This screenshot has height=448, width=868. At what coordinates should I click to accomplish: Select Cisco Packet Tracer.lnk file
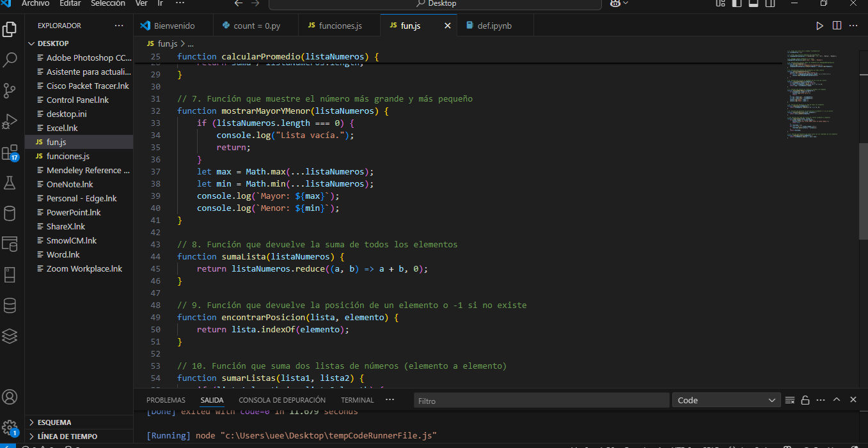[x=79, y=86]
